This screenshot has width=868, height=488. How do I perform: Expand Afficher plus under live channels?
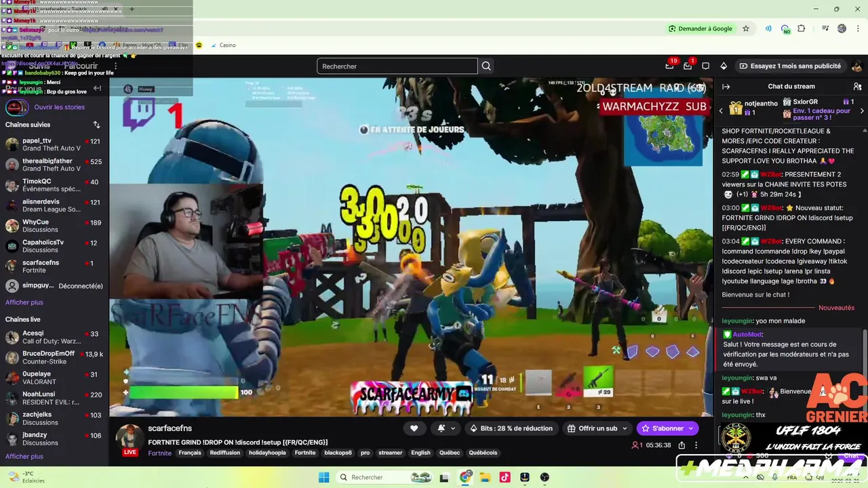(24, 456)
